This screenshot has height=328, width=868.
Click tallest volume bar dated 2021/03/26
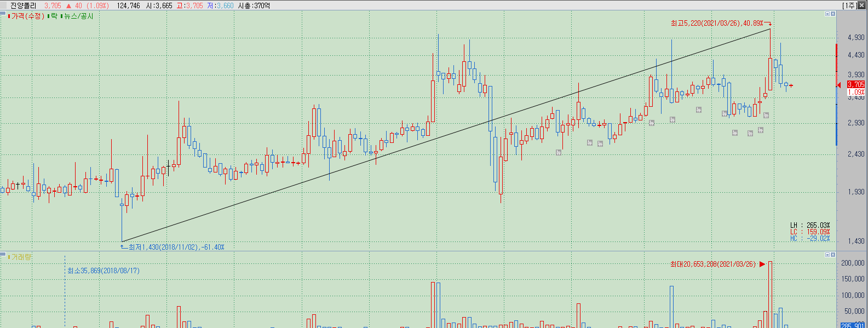[771, 295]
